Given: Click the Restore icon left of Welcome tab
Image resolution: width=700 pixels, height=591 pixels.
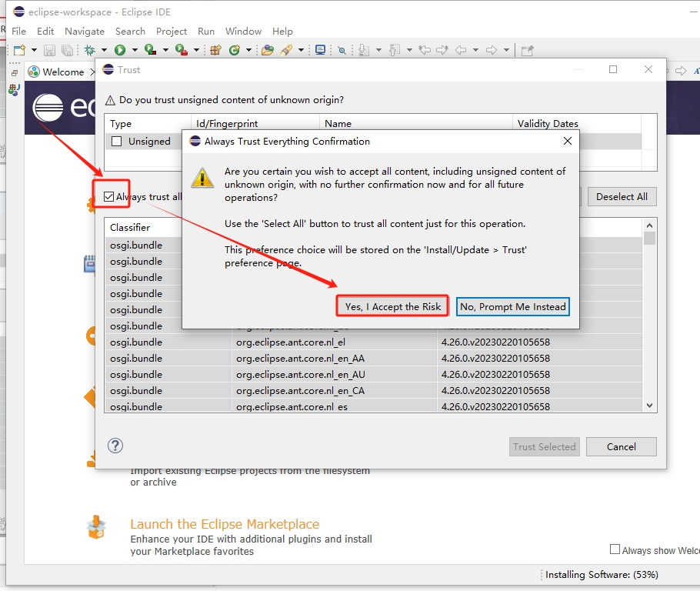Looking at the screenshot, I should pos(15,73).
